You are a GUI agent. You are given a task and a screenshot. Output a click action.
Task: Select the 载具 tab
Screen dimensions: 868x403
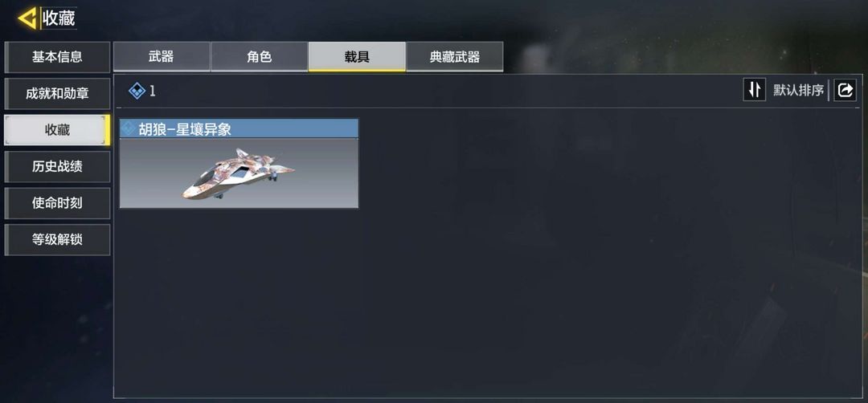(x=357, y=56)
